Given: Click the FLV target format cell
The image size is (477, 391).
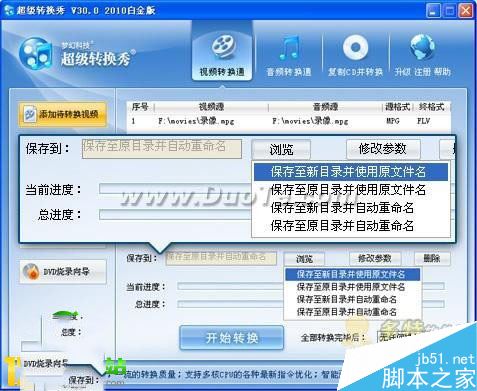Looking at the screenshot, I should [423, 121].
